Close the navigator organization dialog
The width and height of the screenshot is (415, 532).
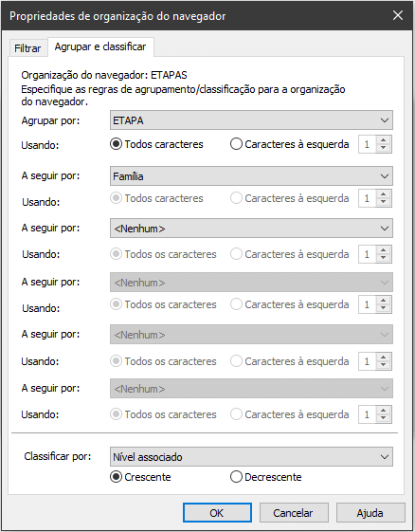(398, 15)
